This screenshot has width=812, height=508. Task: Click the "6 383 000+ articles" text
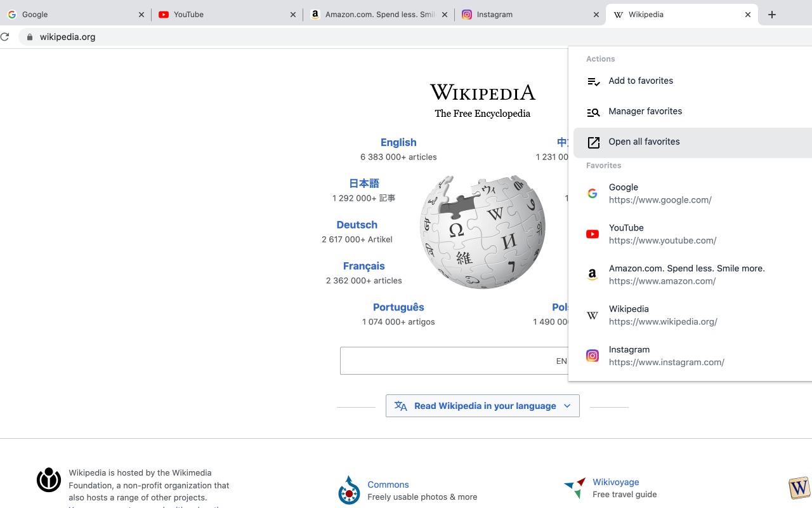coord(398,157)
